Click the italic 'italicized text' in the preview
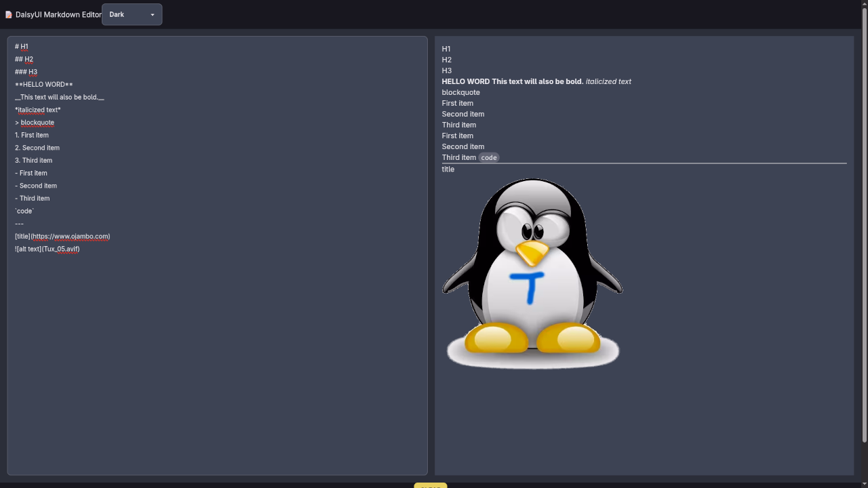The image size is (868, 488). [608, 81]
